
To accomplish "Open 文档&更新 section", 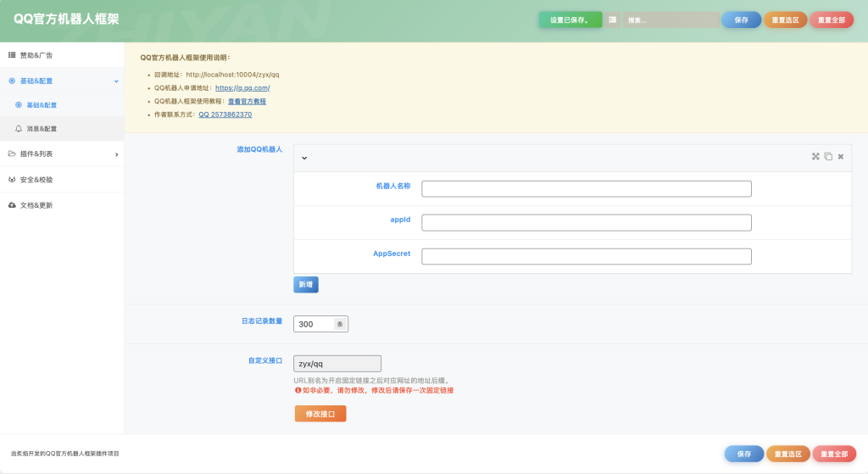I will [62, 205].
